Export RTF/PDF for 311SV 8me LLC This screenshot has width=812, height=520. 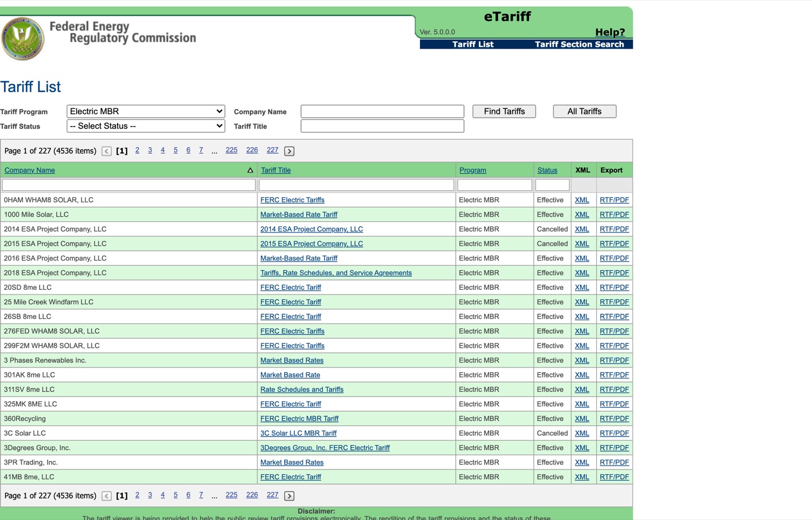(614, 390)
